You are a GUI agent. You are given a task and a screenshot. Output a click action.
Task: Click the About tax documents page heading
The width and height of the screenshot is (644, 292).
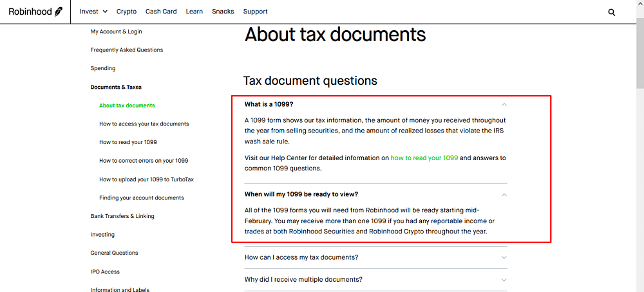[335, 34]
